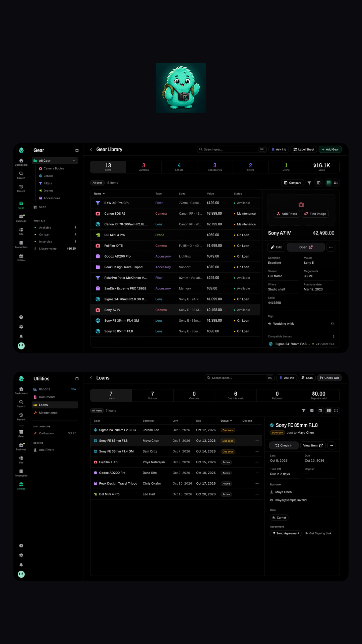The image size is (362, 644).
Task: Open Site in the Gear window sidebar
Action: point(21,231)
